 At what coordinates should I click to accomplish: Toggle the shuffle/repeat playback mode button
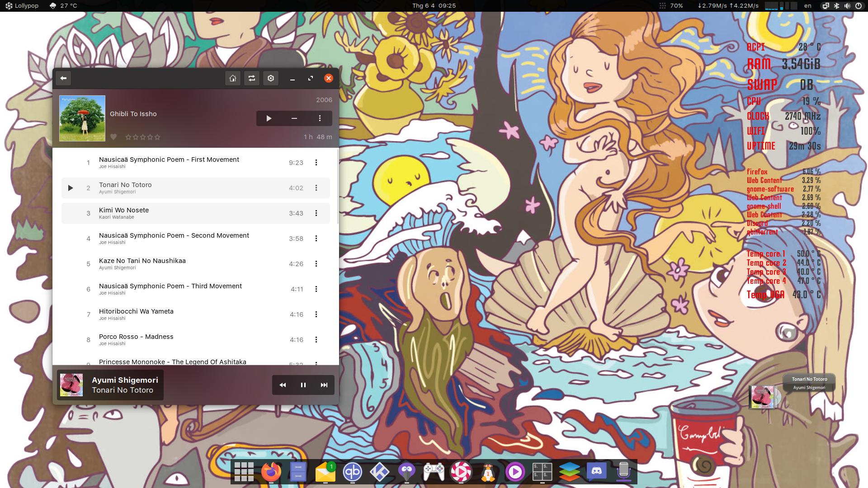pyautogui.click(x=252, y=78)
